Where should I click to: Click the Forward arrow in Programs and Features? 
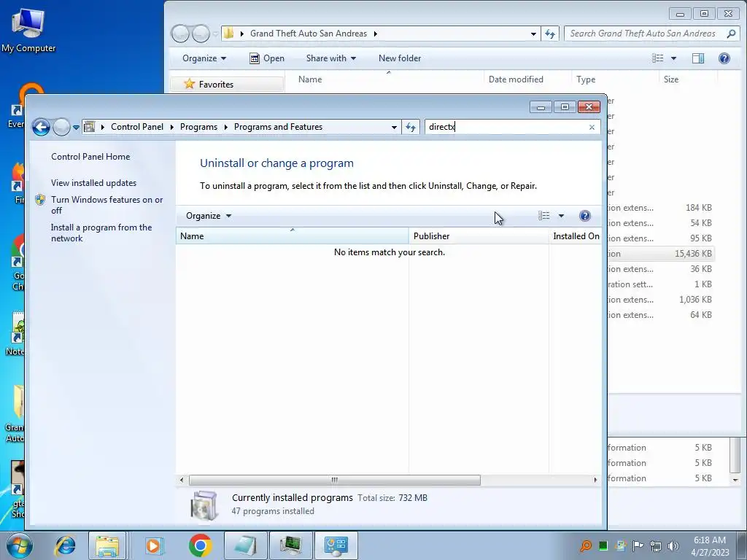click(61, 127)
